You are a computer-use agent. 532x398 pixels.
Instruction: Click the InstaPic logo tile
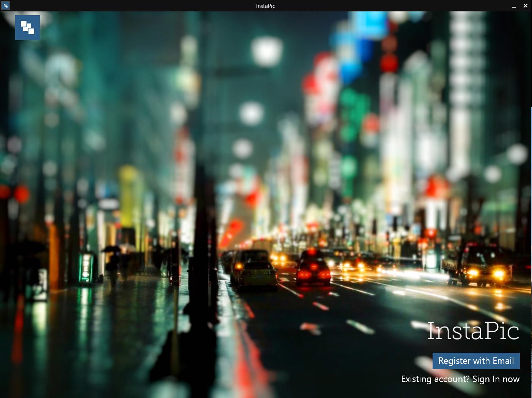[x=27, y=27]
